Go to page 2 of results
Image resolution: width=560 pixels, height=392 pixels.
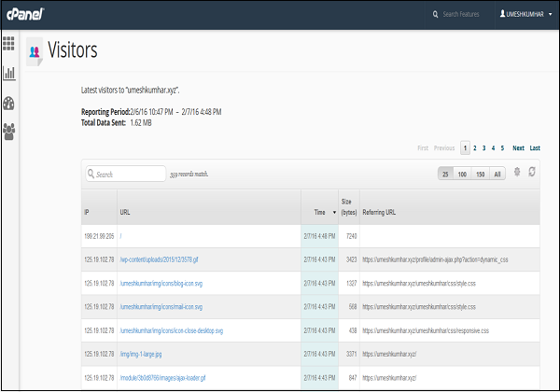[474, 147]
